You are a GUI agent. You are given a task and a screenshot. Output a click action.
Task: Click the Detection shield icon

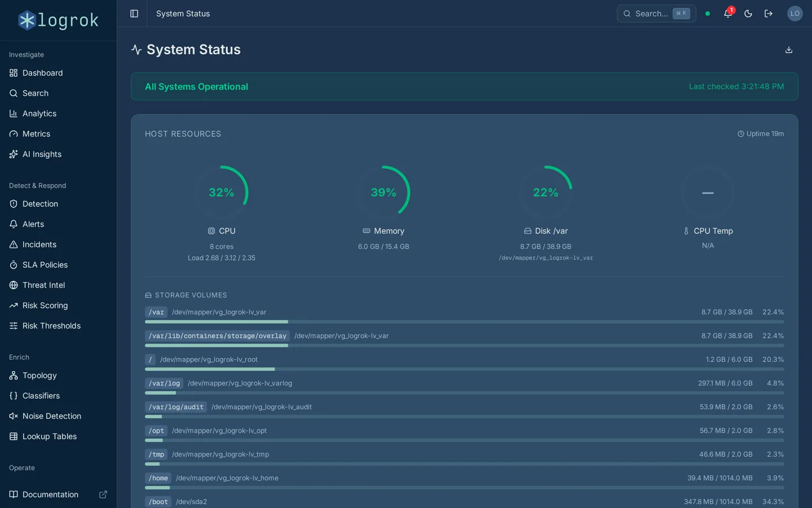[x=14, y=204]
